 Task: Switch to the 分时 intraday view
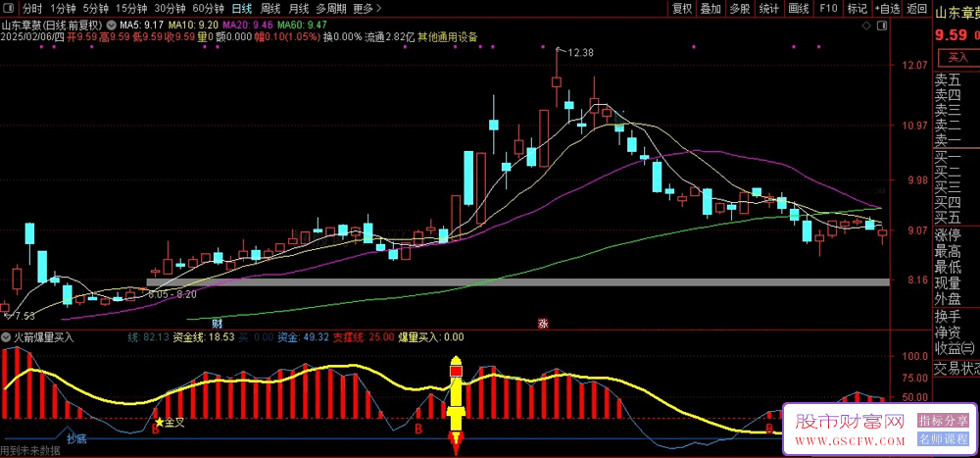[32, 8]
